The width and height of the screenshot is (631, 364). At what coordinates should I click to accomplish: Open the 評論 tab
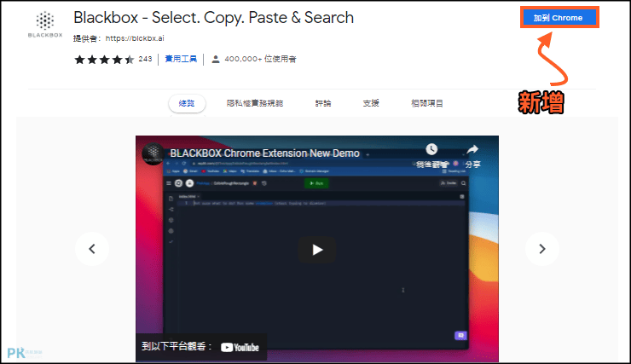323,103
